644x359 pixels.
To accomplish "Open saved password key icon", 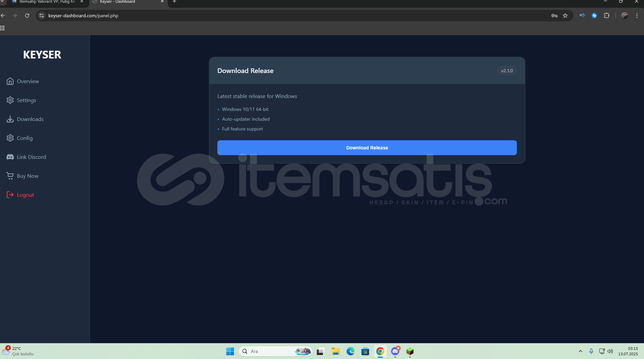I will tap(554, 16).
